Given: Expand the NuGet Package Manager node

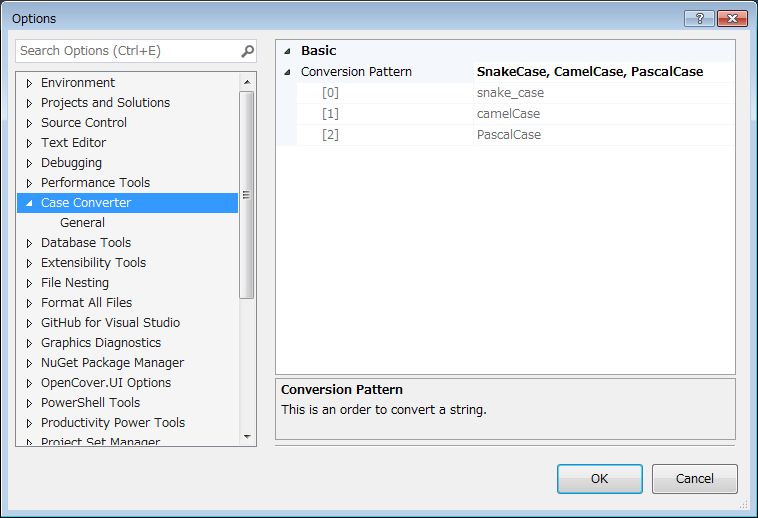Looking at the screenshot, I should pyautogui.click(x=29, y=363).
